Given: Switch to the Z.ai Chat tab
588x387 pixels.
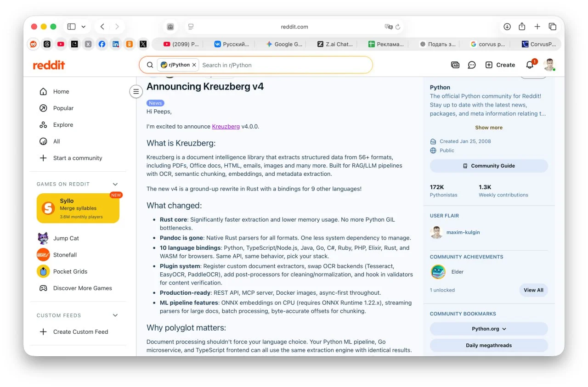Looking at the screenshot, I should [335, 44].
